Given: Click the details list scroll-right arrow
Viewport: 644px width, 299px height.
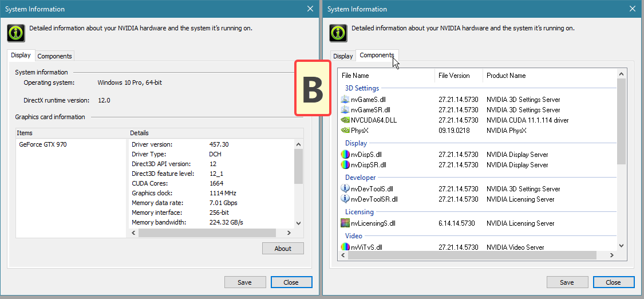Looking at the screenshot, I should [289, 233].
